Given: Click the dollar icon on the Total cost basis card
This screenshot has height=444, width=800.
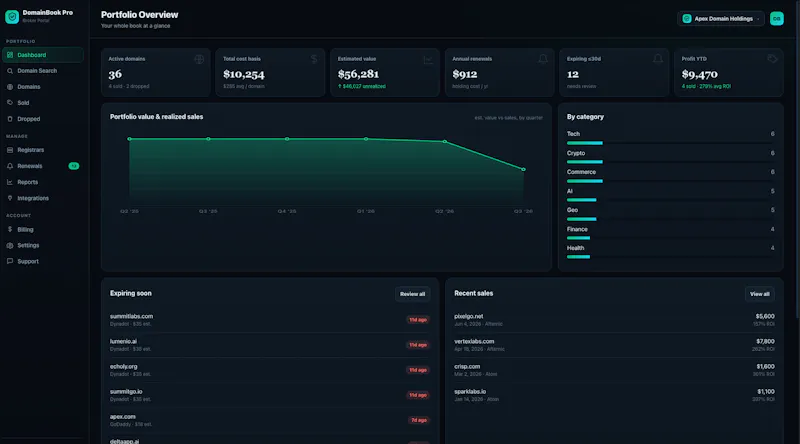Looking at the screenshot, I should coord(314,59).
